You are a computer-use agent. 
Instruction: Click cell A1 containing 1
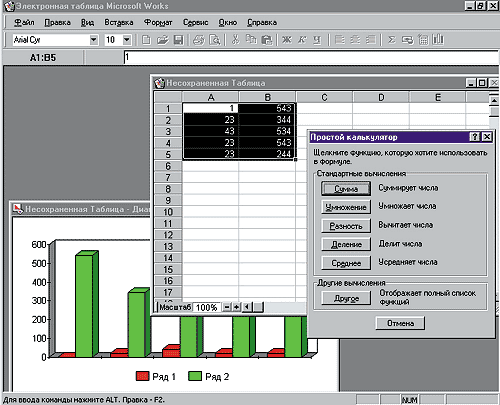tap(211, 108)
